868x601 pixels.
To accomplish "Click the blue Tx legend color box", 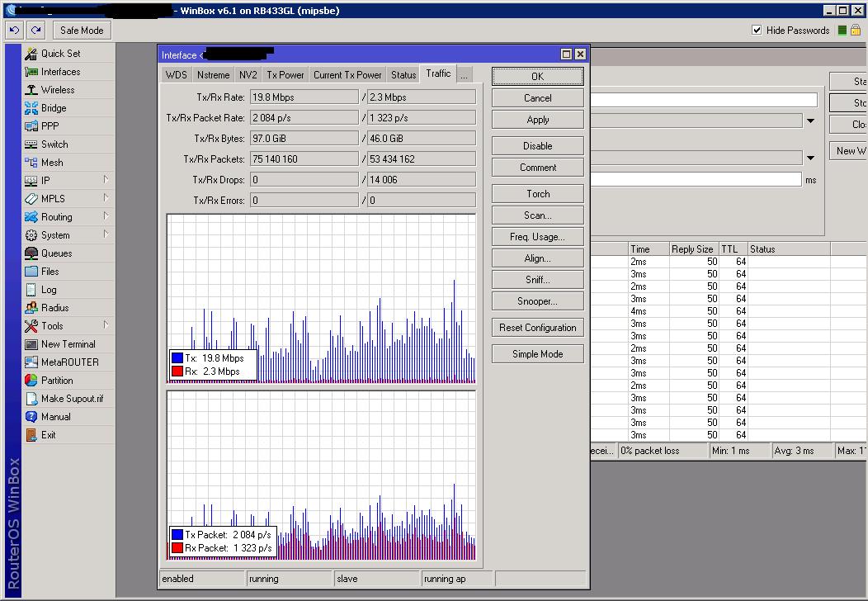I will [x=177, y=358].
